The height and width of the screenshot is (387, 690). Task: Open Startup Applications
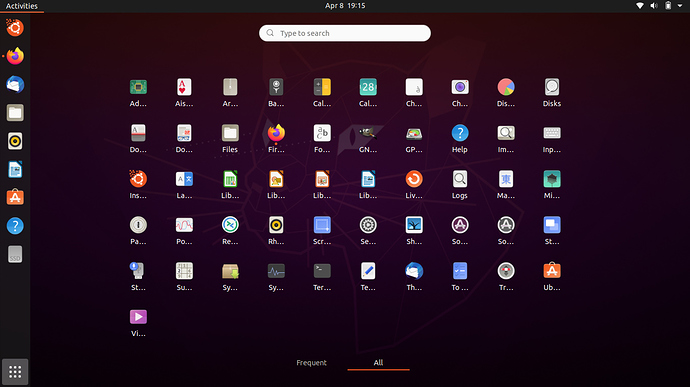552,225
